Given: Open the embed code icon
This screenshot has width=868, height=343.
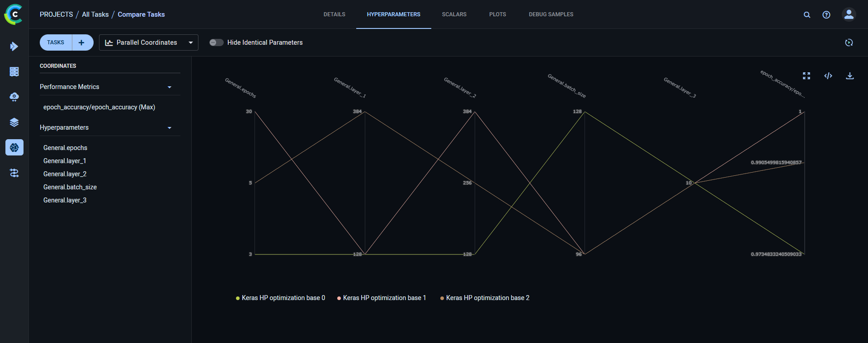Looking at the screenshot, I should [x=828, y=76].
